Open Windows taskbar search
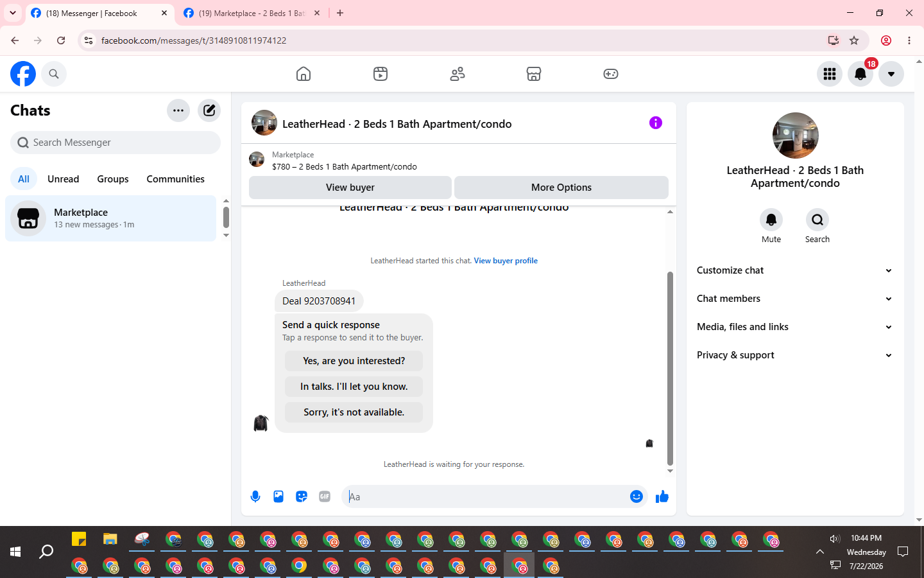The height and width of the screenshot is (578, 924). [46, 552]
